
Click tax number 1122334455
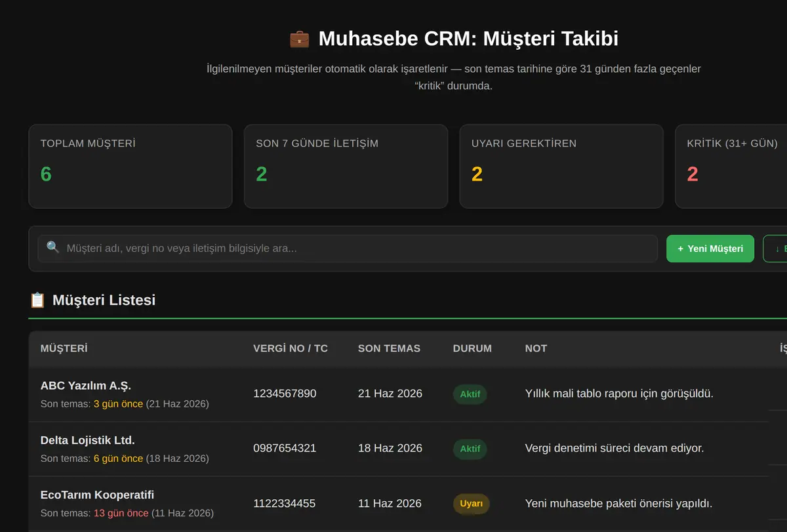pos(285,503)
